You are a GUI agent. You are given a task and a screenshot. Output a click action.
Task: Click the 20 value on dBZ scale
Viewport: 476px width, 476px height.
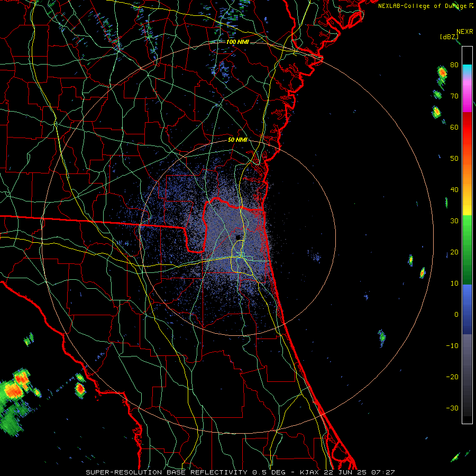point(454,252)
